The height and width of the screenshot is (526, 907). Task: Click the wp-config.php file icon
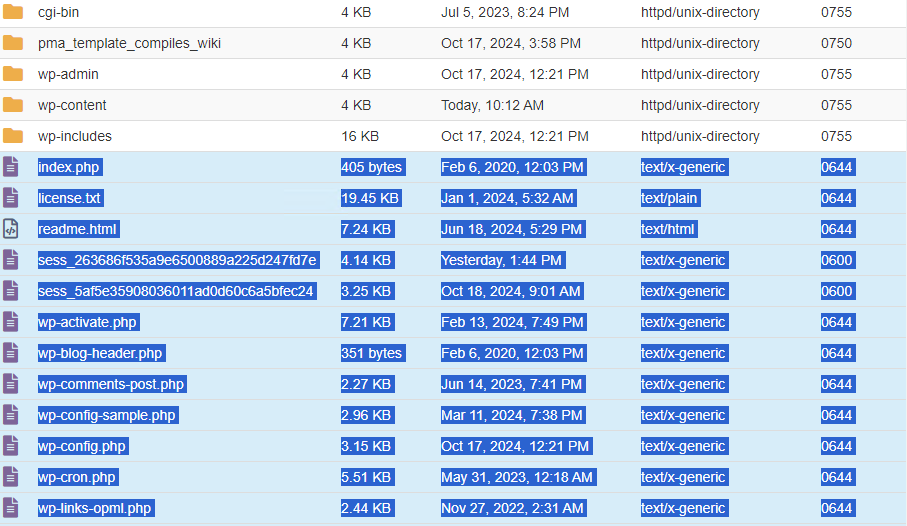[10, 446]
